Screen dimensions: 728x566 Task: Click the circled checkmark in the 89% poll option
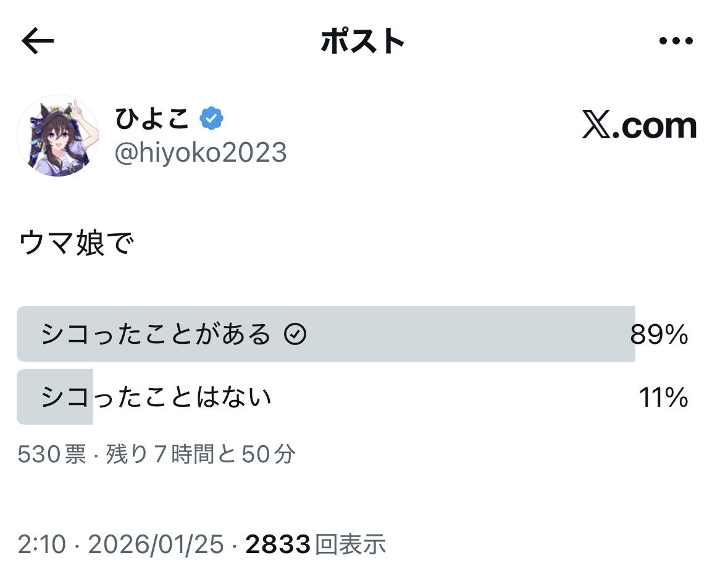[295, 335]
